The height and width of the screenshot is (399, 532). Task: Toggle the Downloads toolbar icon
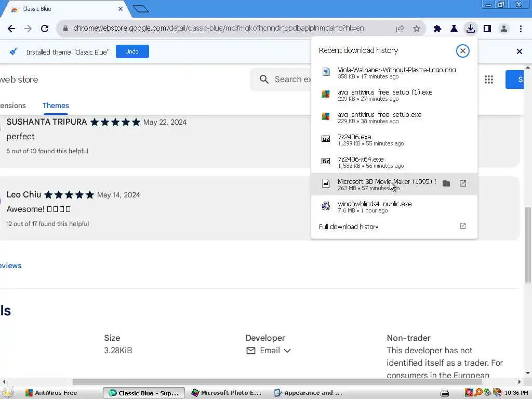471,29
